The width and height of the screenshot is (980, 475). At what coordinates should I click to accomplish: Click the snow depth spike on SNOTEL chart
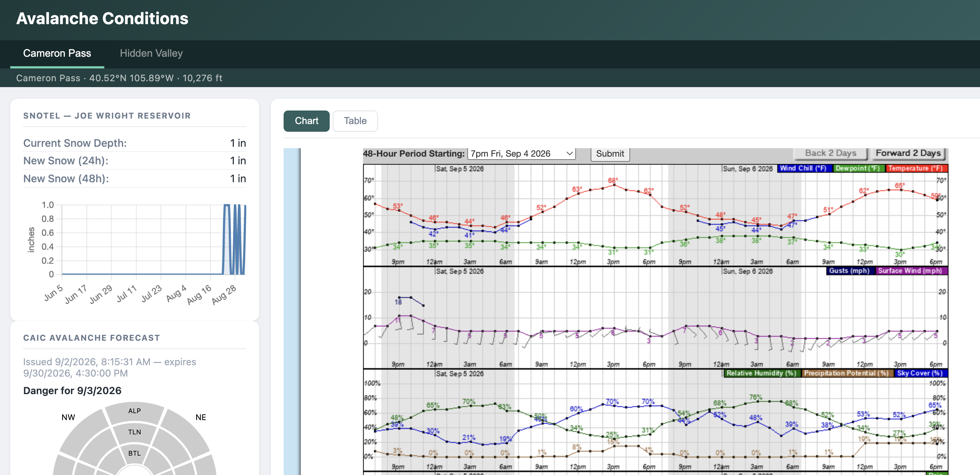(x=227, y=240)
